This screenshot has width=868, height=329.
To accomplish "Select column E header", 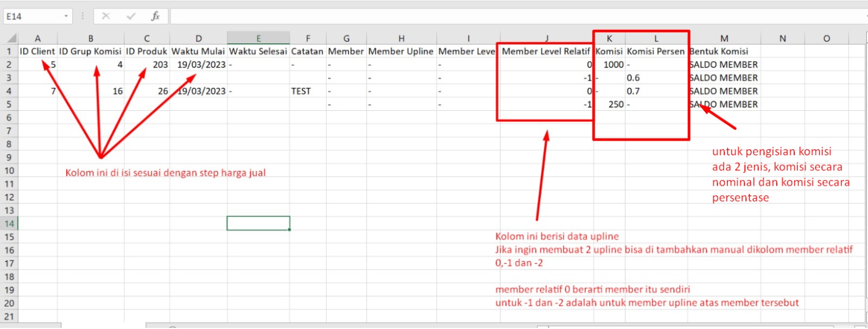I will click(x=258, y=39).
